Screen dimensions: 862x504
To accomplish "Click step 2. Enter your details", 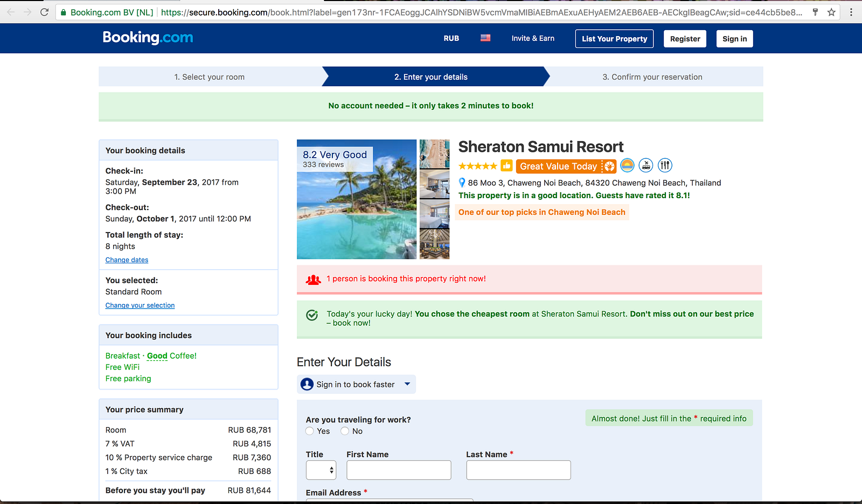I will point(431,77).
